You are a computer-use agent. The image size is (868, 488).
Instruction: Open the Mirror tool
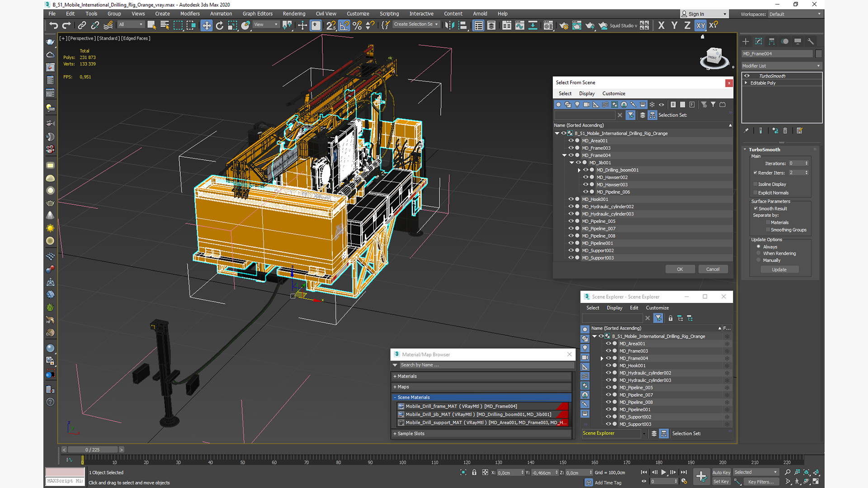pos(449,25)
